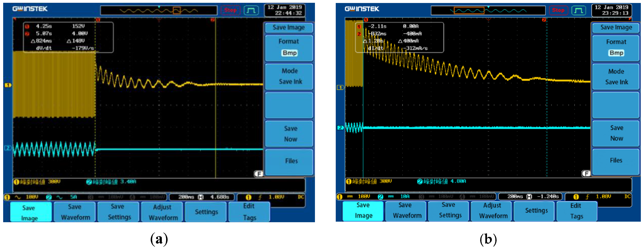Viewport: 644px width, 249px height.
Task: Select Format Bmp option in right oscilloscope (b)
Action: [x=616, y=48]
